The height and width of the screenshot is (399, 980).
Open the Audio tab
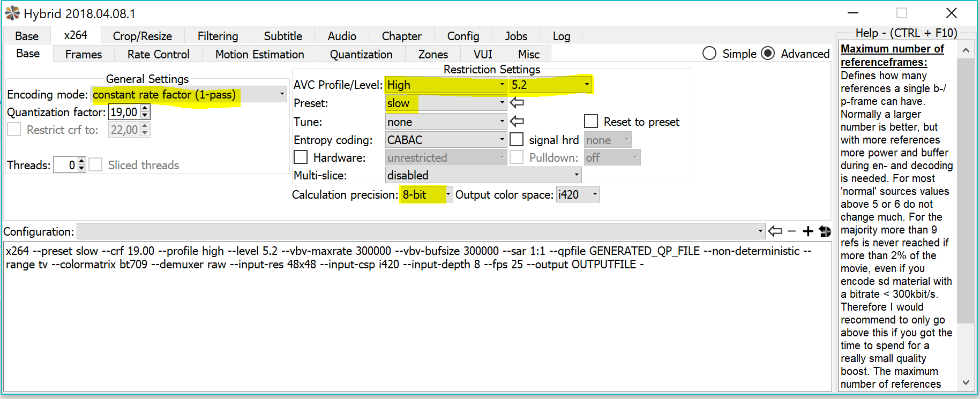342,36
